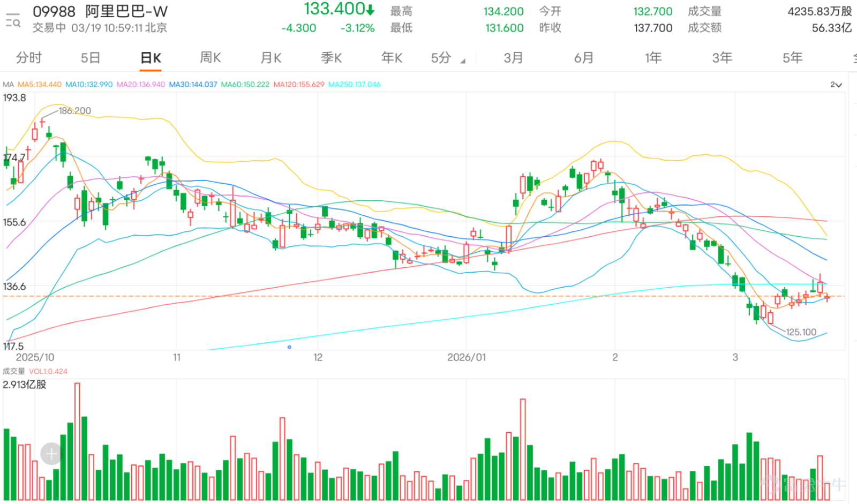The image size is (857, 504).
Task: Select the 月K monthly candlestick tab
Action: click(271, 58)
